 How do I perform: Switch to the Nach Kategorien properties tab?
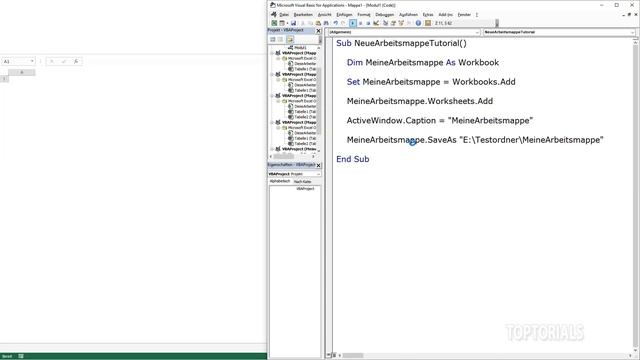click(302, 182)
